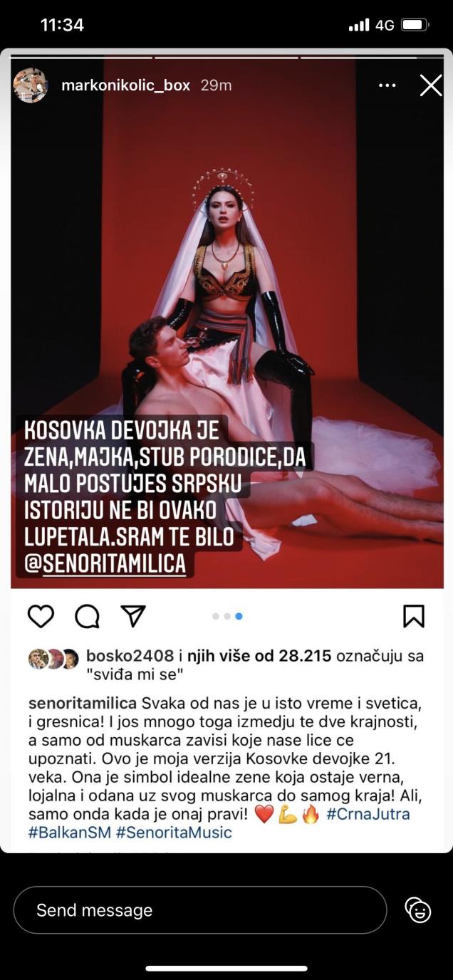This screenshot has height=980, width=453.
Task: Open the emoji reaction icon beside message field
Action: [418, 909]
